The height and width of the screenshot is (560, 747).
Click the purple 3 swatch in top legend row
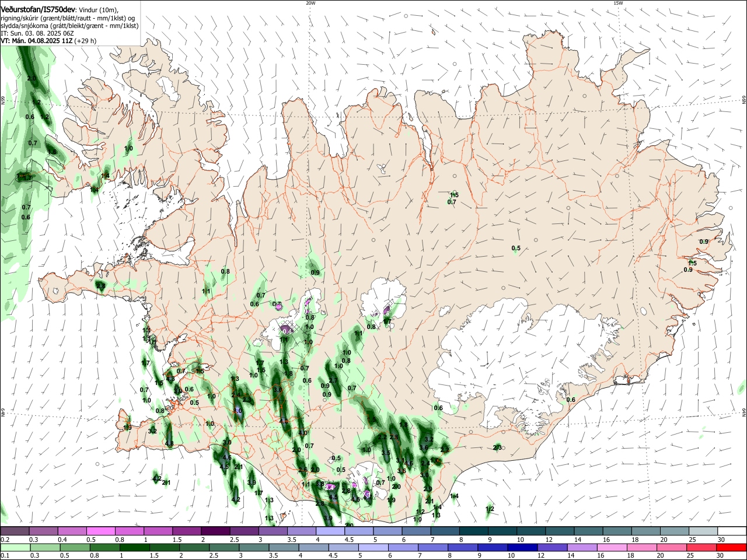tap(273, 531)
